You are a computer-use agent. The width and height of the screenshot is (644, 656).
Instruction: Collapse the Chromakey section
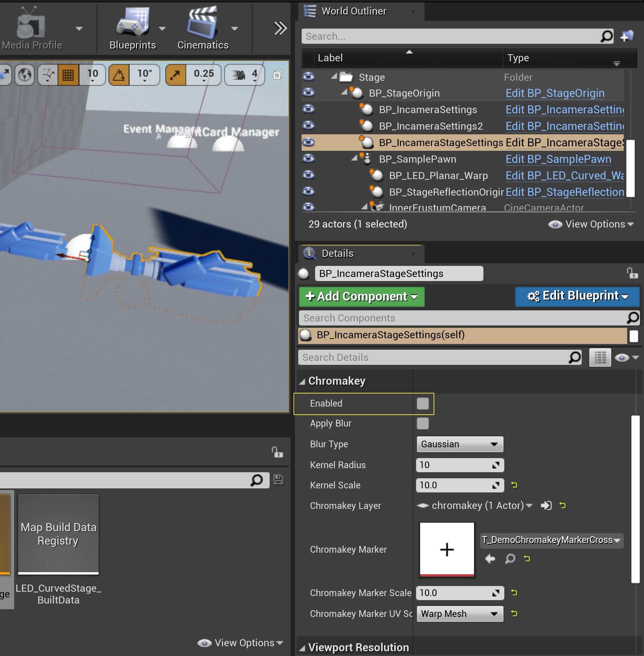[302, 381]
